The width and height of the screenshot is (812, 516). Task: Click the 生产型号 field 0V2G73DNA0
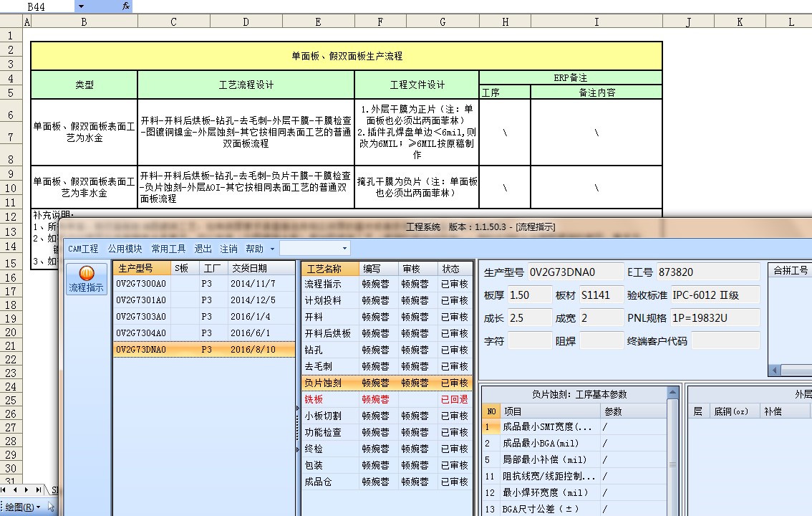(575, 272)
